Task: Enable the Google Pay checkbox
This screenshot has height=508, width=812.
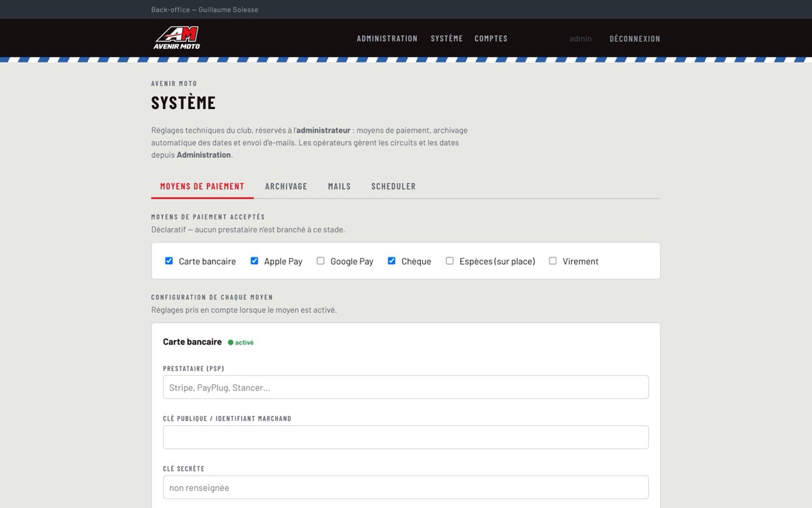Action: [321, 261]
